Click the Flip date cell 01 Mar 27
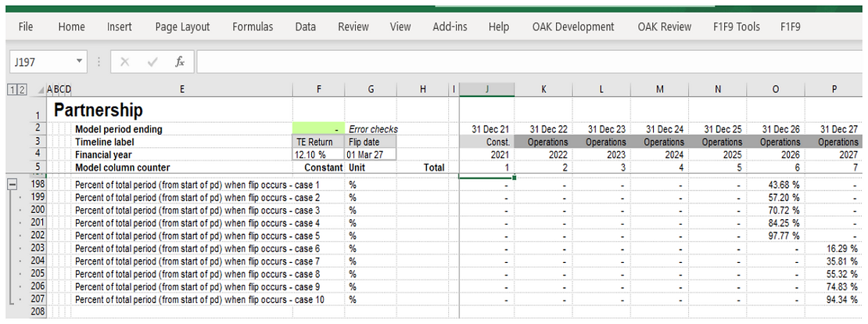Screen dimensions: 868x324 [370, 155]
